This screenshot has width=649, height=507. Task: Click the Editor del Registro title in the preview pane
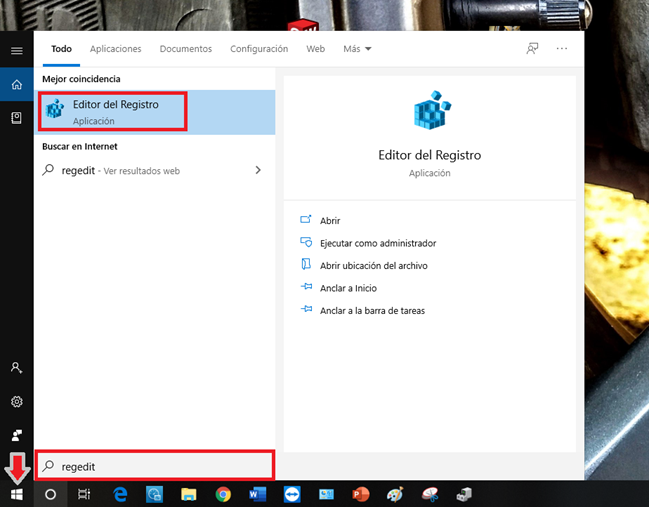point(430,155)
